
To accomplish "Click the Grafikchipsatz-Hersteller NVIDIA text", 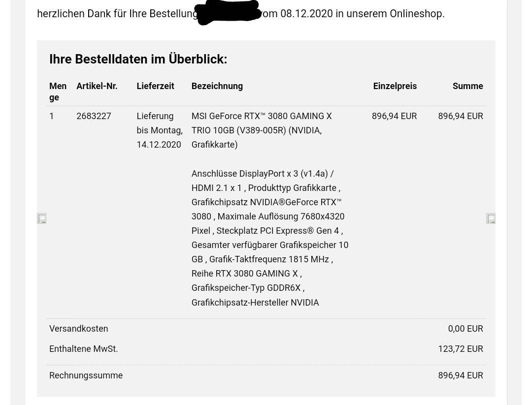I will pyautogui.click(x=255, y=302).
